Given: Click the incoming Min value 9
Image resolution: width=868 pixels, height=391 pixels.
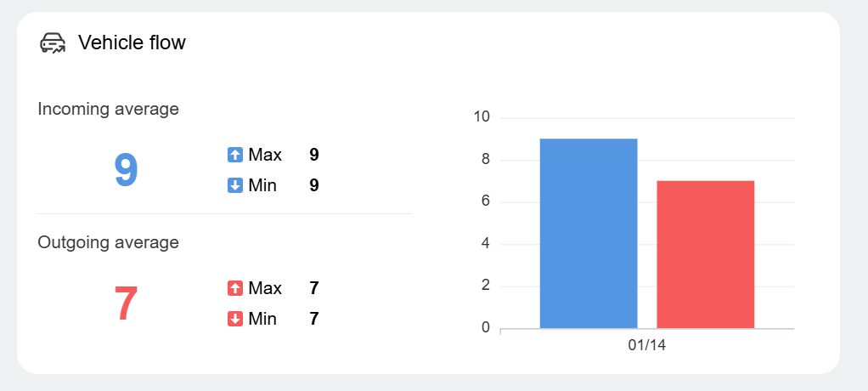Looking at the screenshot, I should [x=314, y=185].
